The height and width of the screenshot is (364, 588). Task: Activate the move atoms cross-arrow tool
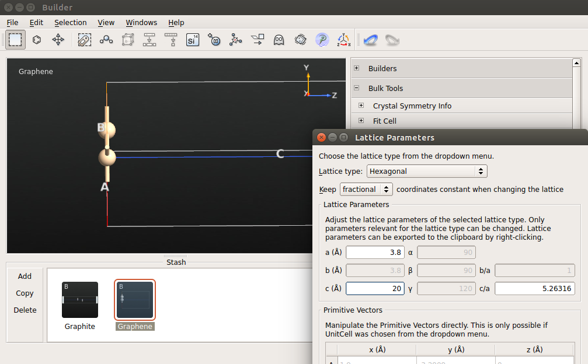(x=58, y=39)
